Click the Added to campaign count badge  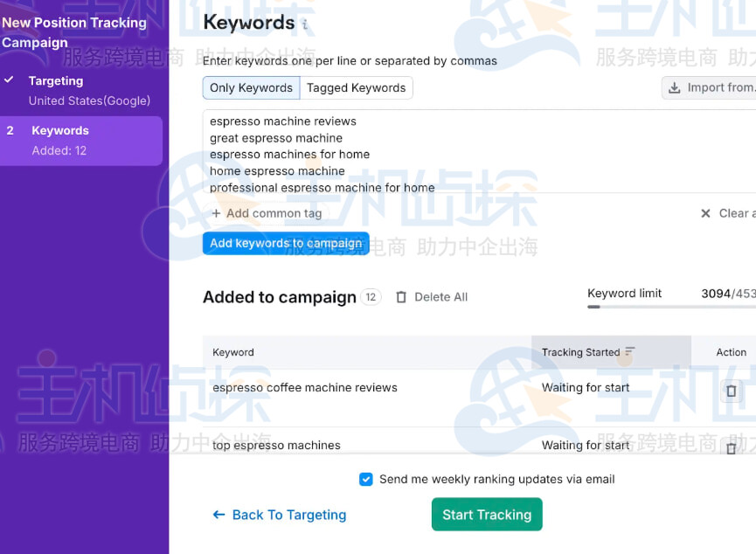coord(371,297)
